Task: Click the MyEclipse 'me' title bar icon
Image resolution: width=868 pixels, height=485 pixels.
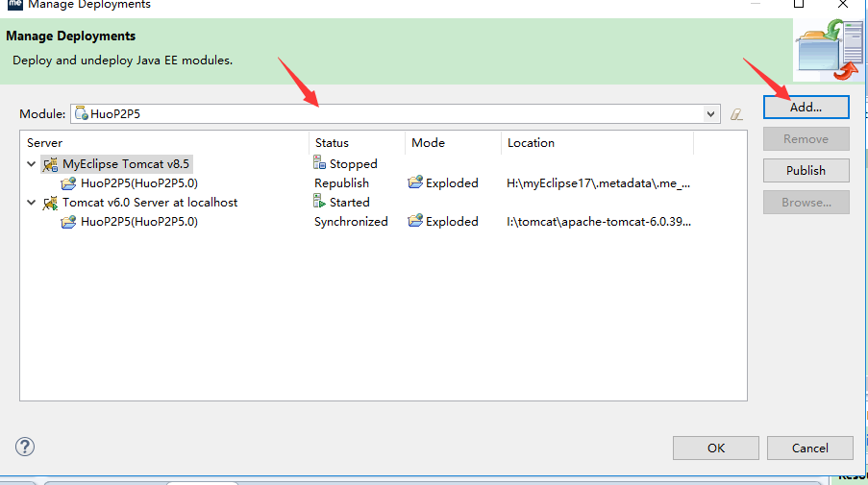Action: pos(15,5)
